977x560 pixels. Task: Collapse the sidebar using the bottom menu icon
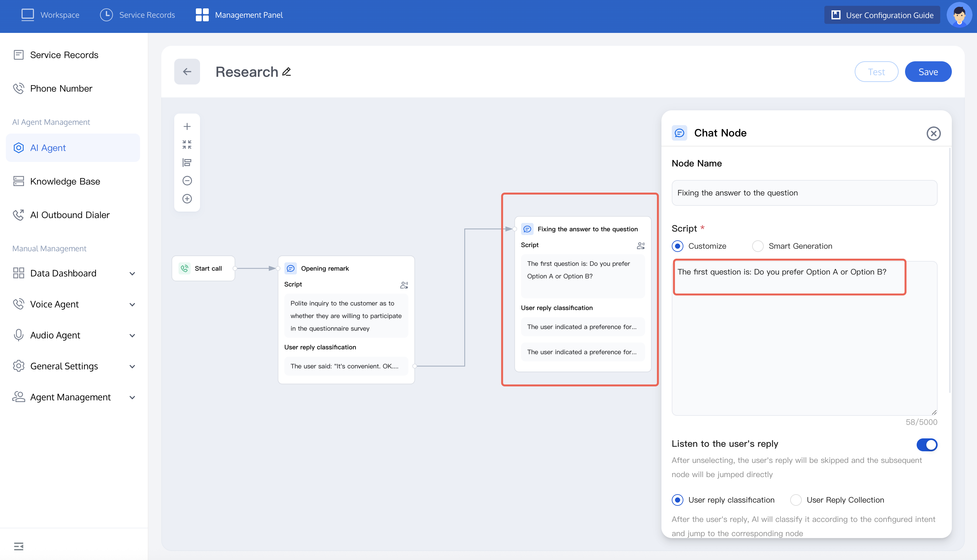point(18,546)
